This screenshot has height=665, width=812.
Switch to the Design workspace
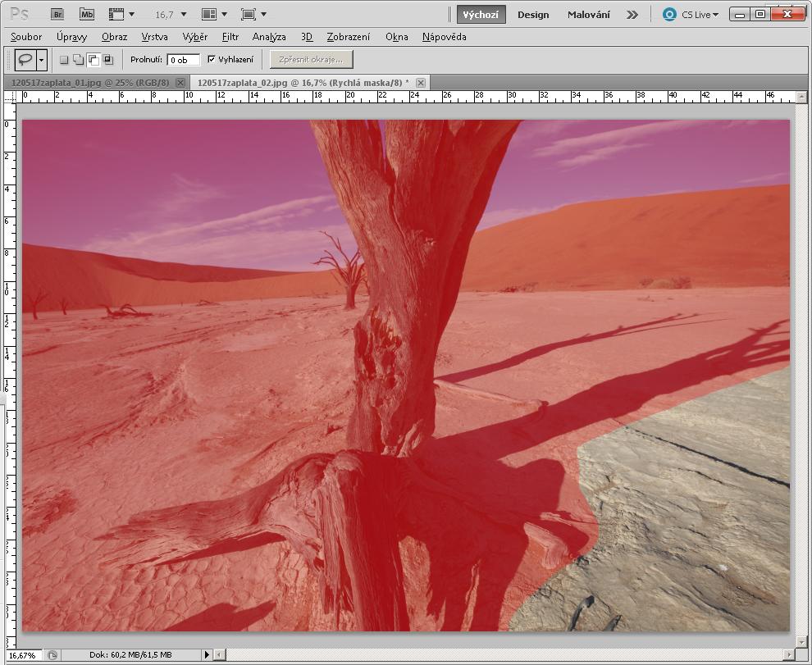[533, 14]
